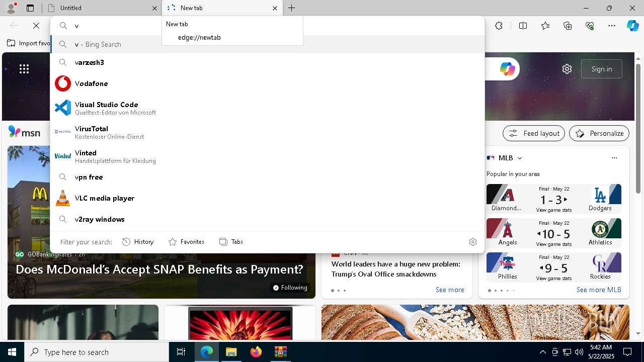644x362 pixels.
Task: Open the Extensions icon
Action: click(x=499, y=26)
